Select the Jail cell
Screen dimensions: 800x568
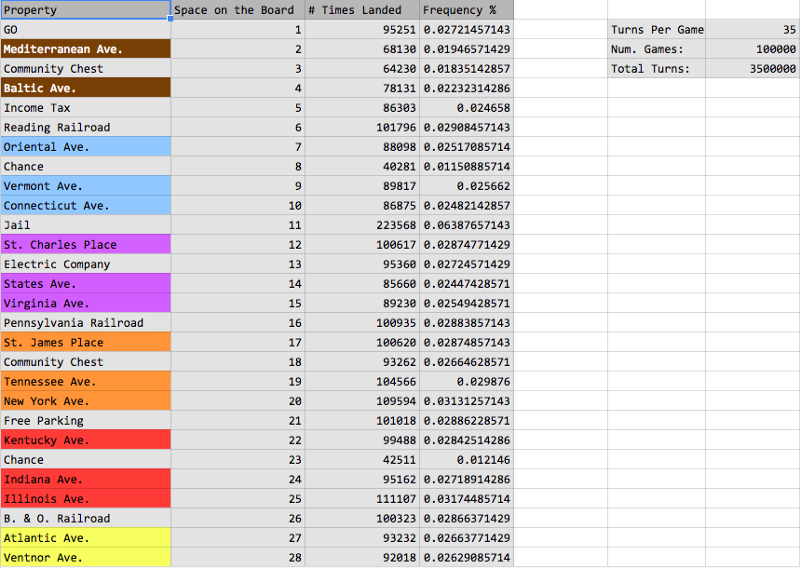[86, 225]
